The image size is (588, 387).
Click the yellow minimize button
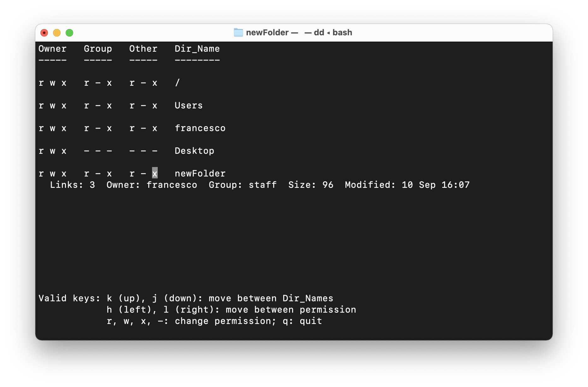pyautogui.click(x=57, y=32)
